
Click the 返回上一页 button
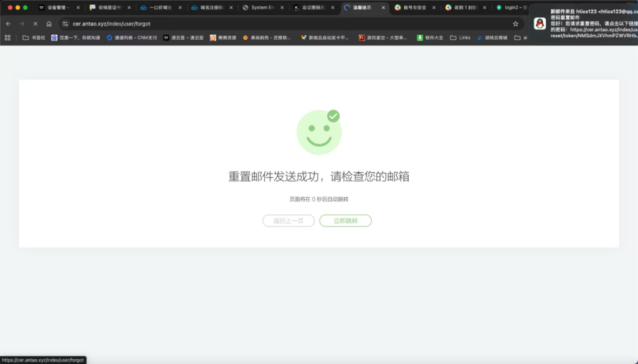pos(288,221)
